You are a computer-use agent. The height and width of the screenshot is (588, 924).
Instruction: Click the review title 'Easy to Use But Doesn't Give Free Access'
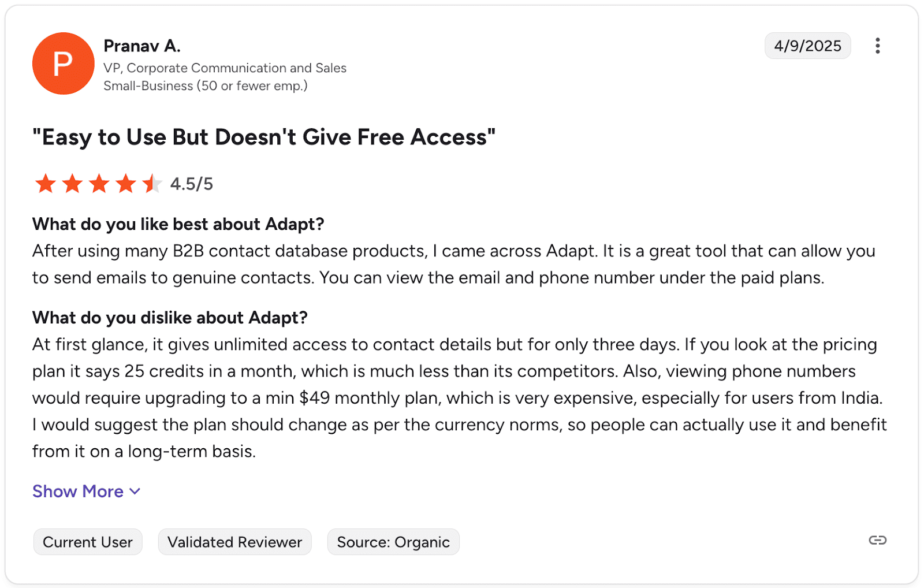coord(264,137)
